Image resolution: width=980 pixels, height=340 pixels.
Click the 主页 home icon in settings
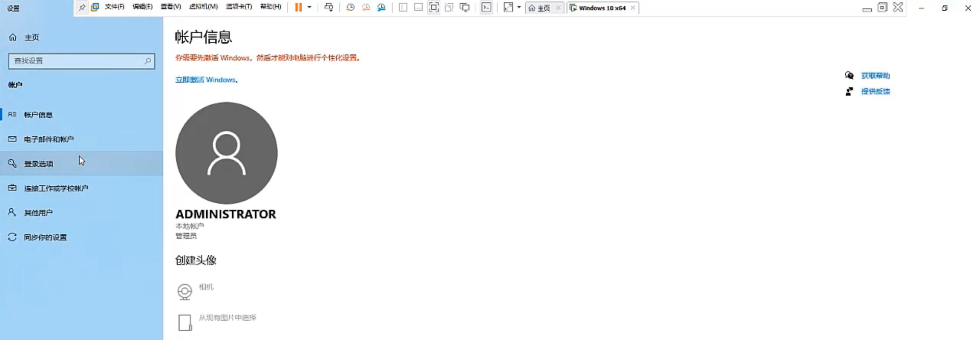click(13, 37)
